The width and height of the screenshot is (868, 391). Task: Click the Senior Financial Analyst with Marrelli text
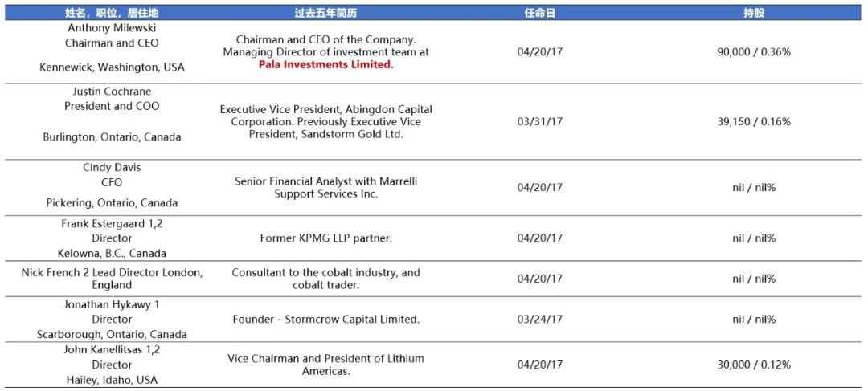pos(325,181)
